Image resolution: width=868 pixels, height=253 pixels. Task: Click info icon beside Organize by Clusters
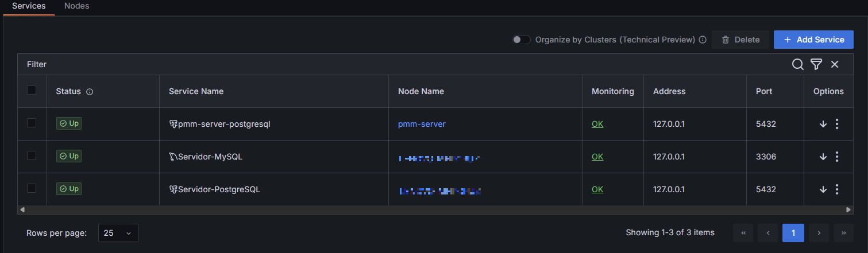pos(702,40)
